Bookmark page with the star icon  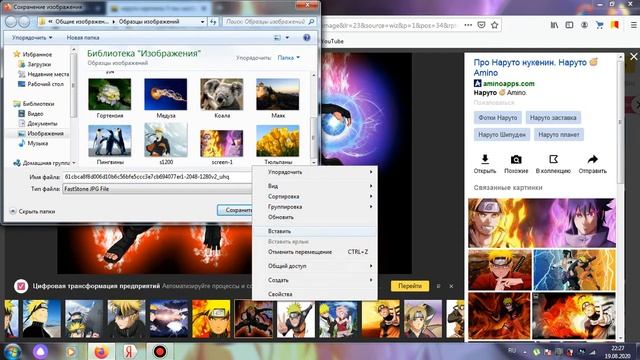[x=495, y=25]
